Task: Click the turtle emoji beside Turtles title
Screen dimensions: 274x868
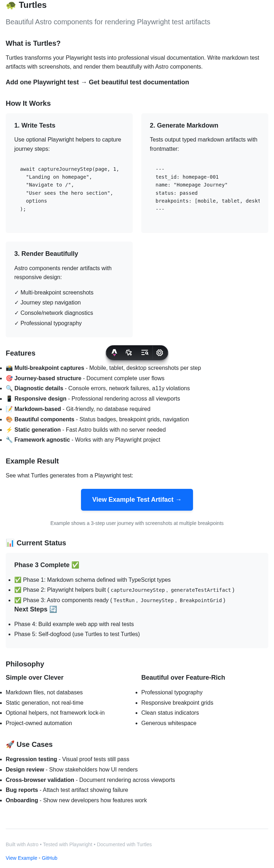Action: pyautogui.click(x=11, y=5)
